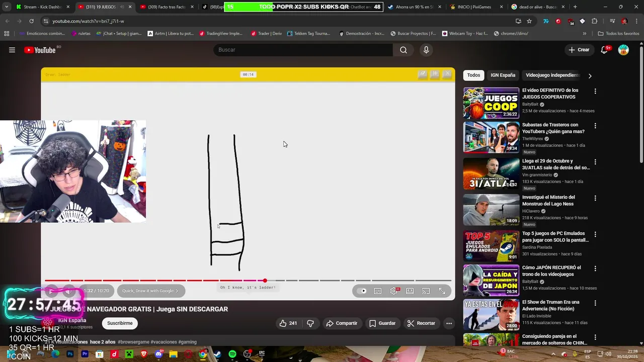The width and height of the screenshot is (644, 362).
Task: Click the Crear button
Action: [x=579, y=50]
